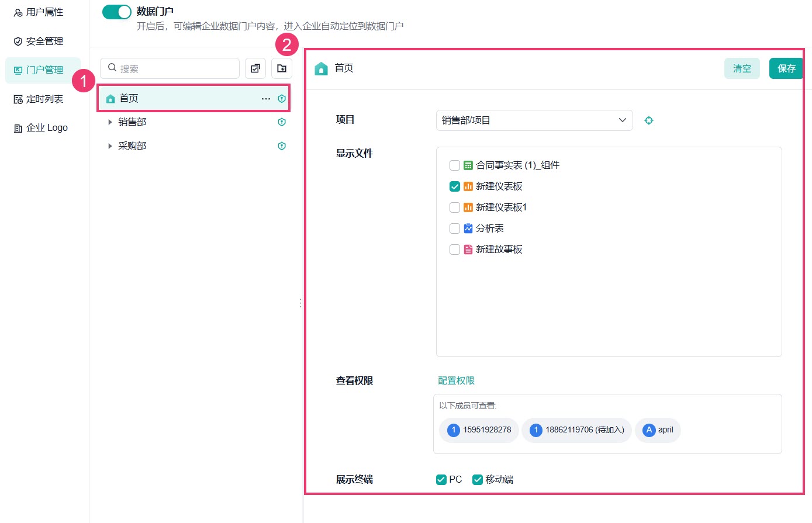Click the locate target icon beside 项目 dropdown
Image resolution: width=812 pixels, height=523 pixels.
[x=649, y=120]
